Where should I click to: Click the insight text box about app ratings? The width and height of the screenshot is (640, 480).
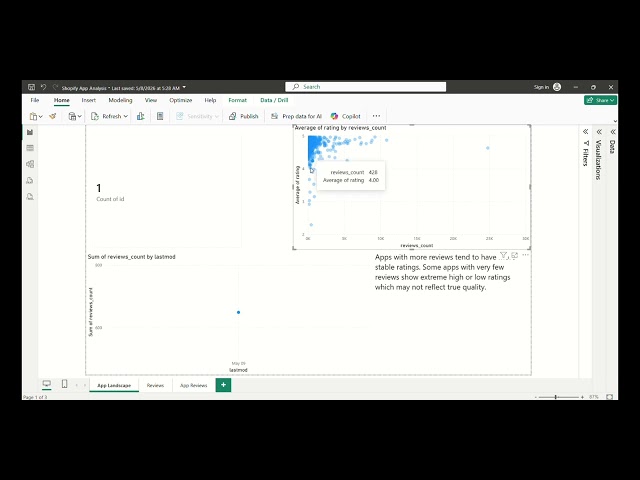pyautogui.click(x=442, y=272)
